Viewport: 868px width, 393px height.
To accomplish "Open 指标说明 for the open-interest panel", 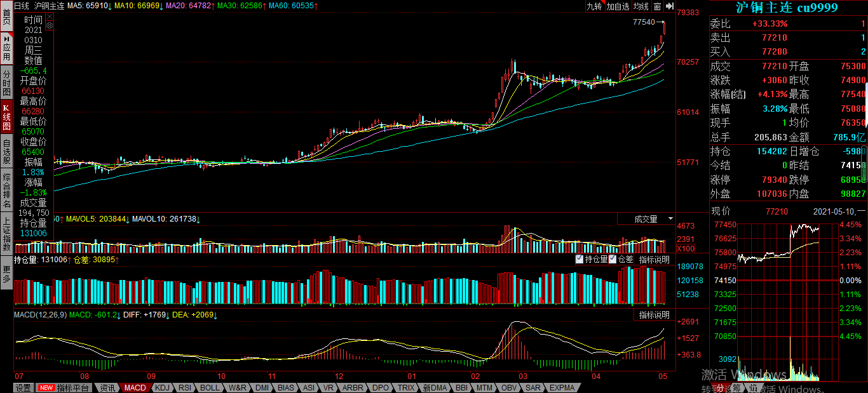I will (x=654, y=259).
